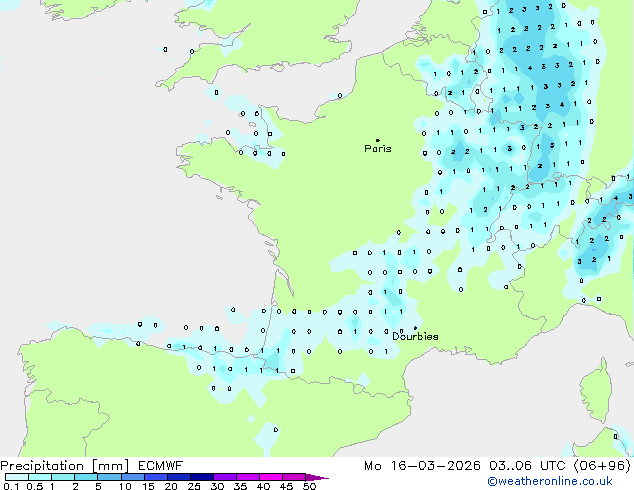
Task: Click the 03..06 UTC time text
Action: 527,466
